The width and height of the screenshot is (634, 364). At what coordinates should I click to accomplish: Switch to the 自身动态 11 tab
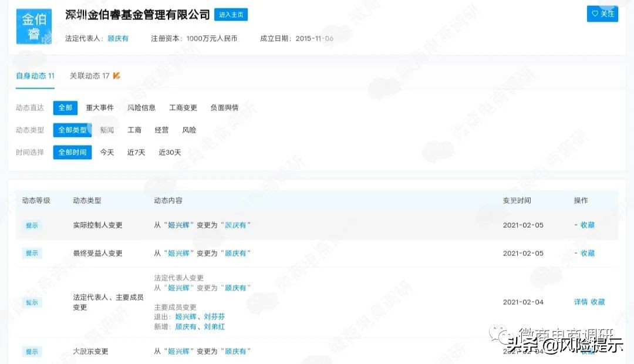coord(35,76)
